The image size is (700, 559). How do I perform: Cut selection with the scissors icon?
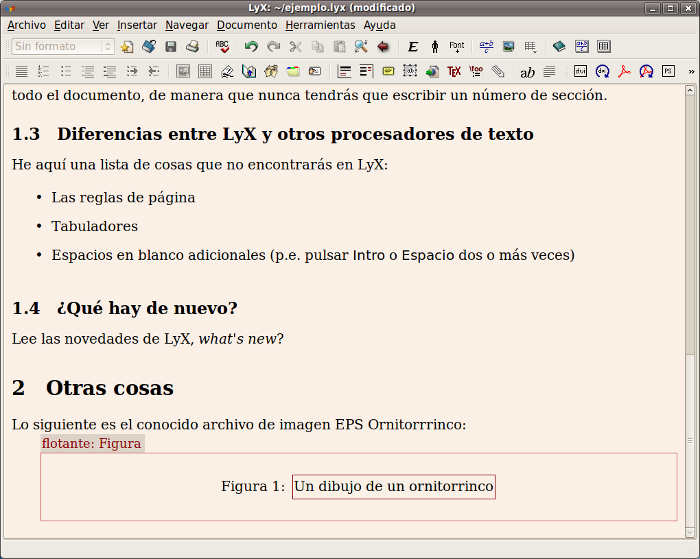[x=295, y=46]
